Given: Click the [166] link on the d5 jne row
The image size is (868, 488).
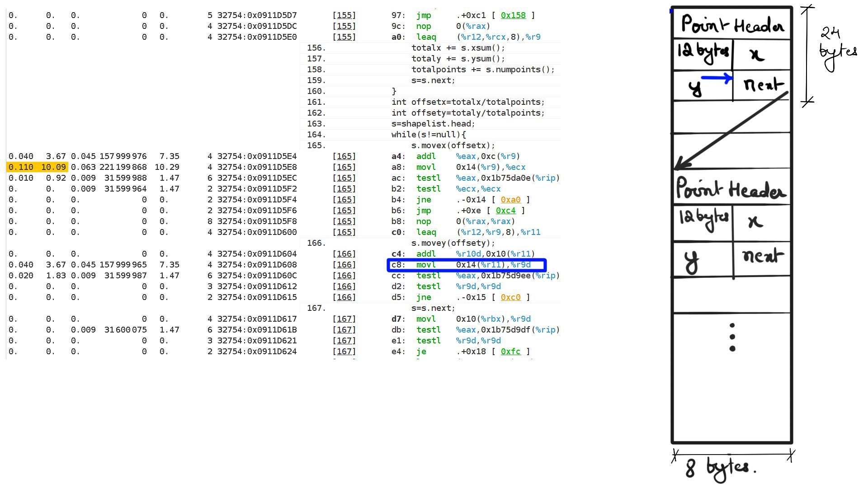Looking at the screenshot, I should click(x=344, y=297).
